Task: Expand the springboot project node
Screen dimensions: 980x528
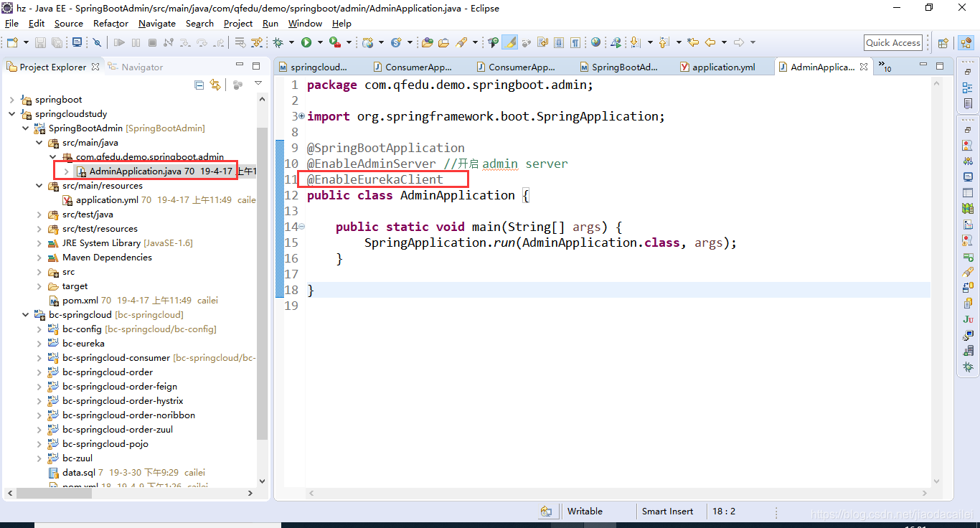Action: click(11, 100)
